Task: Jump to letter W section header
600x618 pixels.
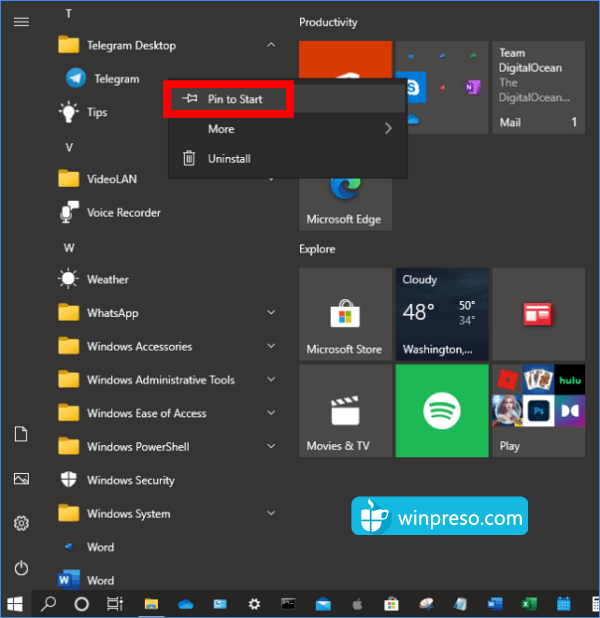Action: [69, 248]
